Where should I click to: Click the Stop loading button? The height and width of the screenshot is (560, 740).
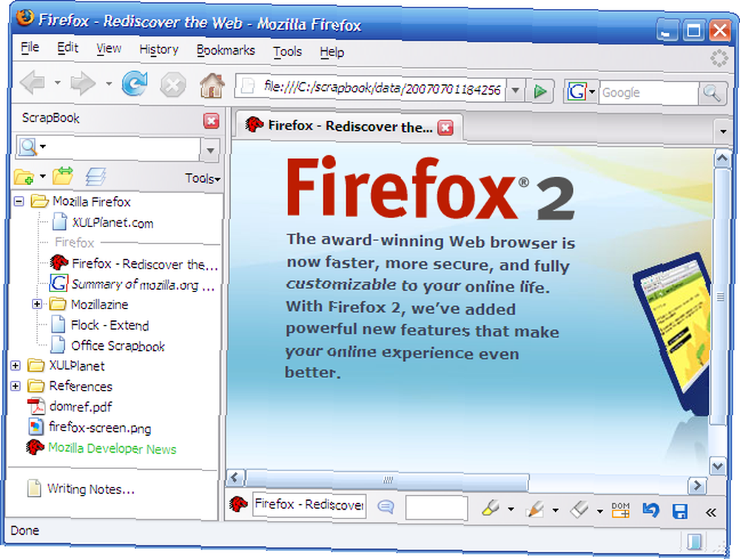tap(172, 85)
